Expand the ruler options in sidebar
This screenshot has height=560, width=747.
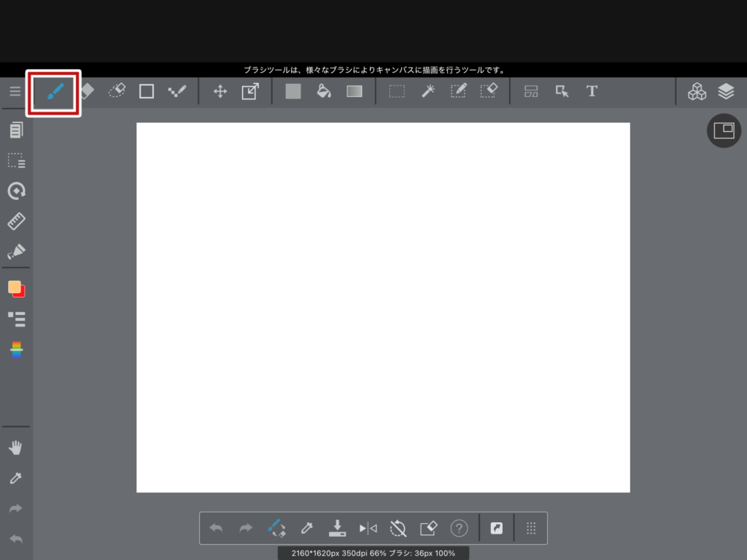pos(16,221)
